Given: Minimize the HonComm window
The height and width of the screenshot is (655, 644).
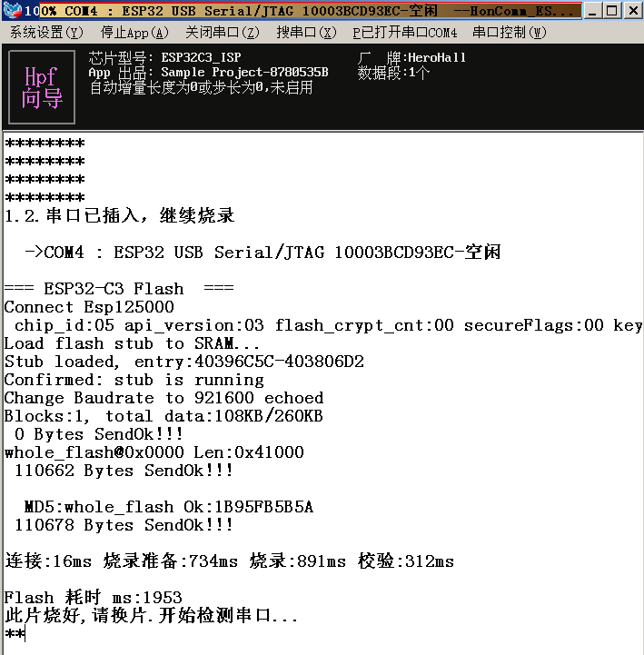Looking at the screenshot, I should (592, 10).
